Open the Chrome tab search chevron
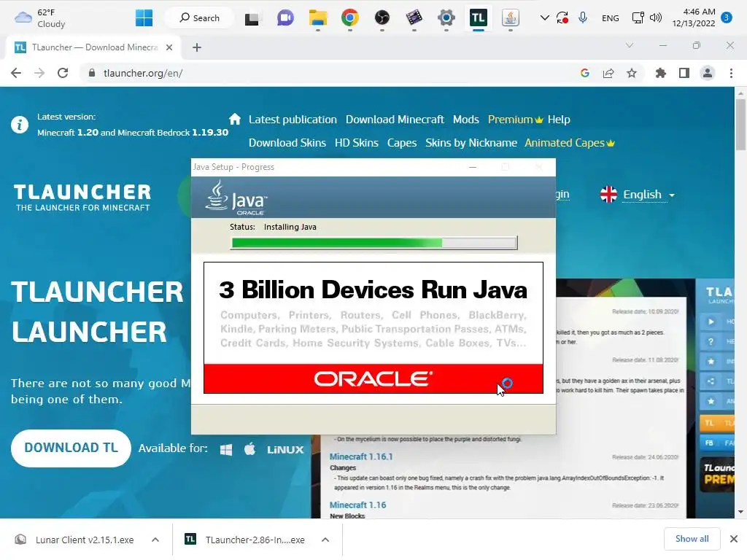Viewport: 747px width, 560px height. click(630, 46)
